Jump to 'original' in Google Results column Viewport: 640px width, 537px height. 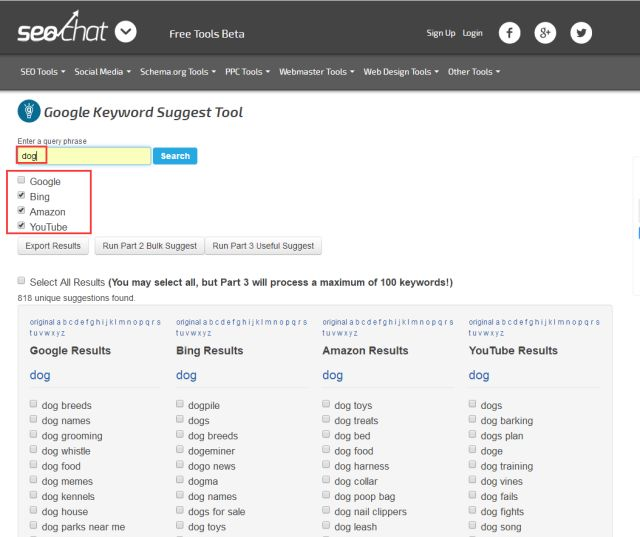tap(42, 322)
